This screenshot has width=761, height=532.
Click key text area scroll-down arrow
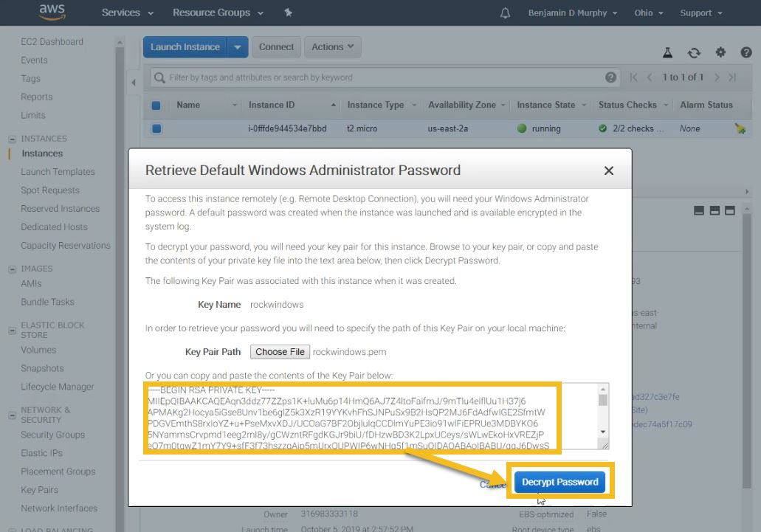tap(603, 432)
